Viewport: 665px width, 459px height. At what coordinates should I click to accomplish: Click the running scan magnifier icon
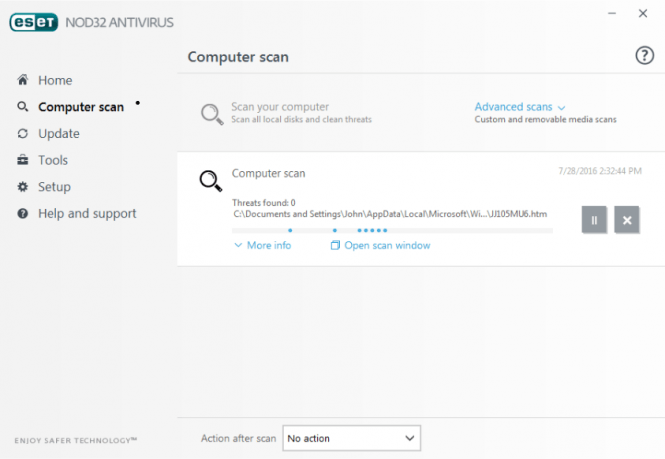pos(211,181)
